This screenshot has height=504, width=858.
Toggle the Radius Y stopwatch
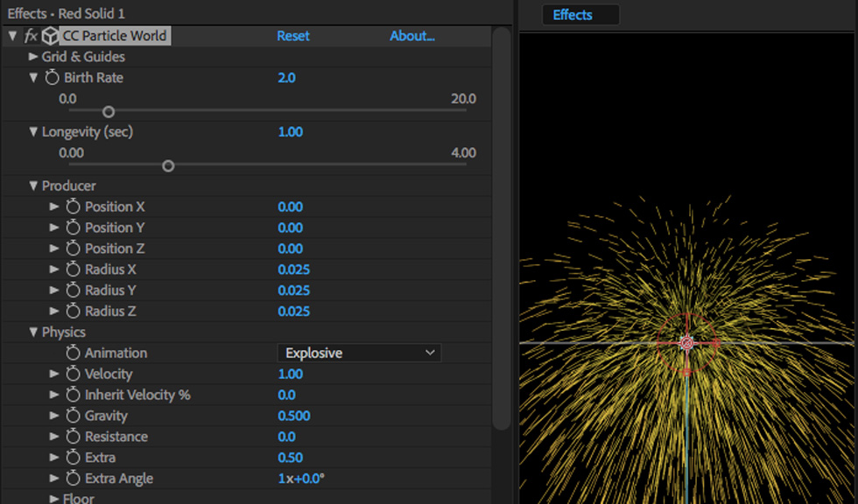tap(73, 290)
